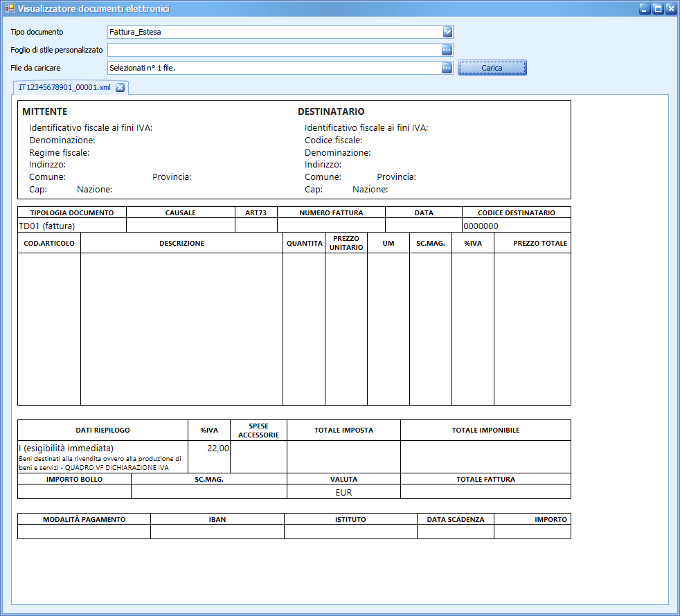Image resolution: width=680 pixels, height=616 pixels.
Task: Click the Carica button
Action: click(492, 68)
